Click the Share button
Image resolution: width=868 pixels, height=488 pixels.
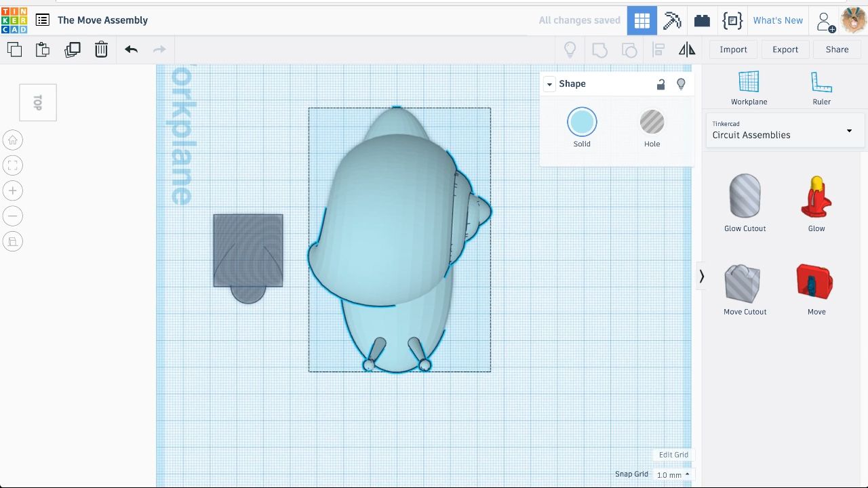tap(837, 49)
